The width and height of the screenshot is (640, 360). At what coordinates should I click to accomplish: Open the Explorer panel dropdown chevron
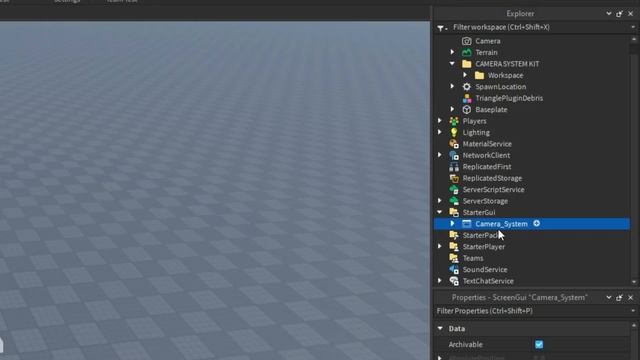tap(609, 13)
